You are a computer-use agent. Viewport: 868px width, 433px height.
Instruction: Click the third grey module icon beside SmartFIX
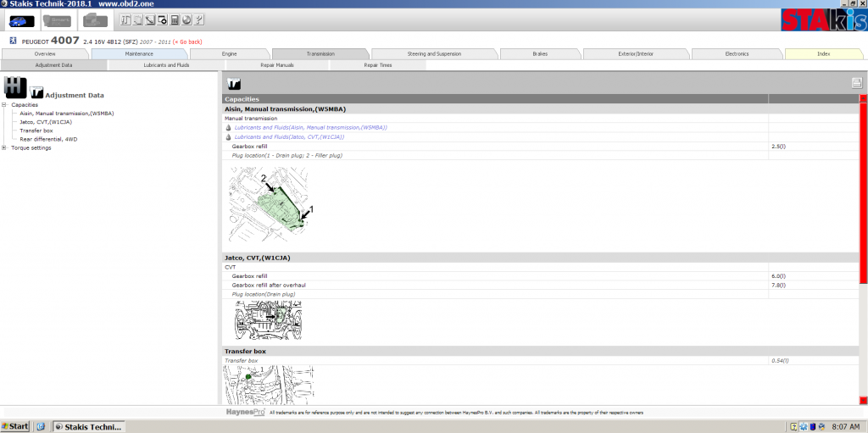(95, 19)
